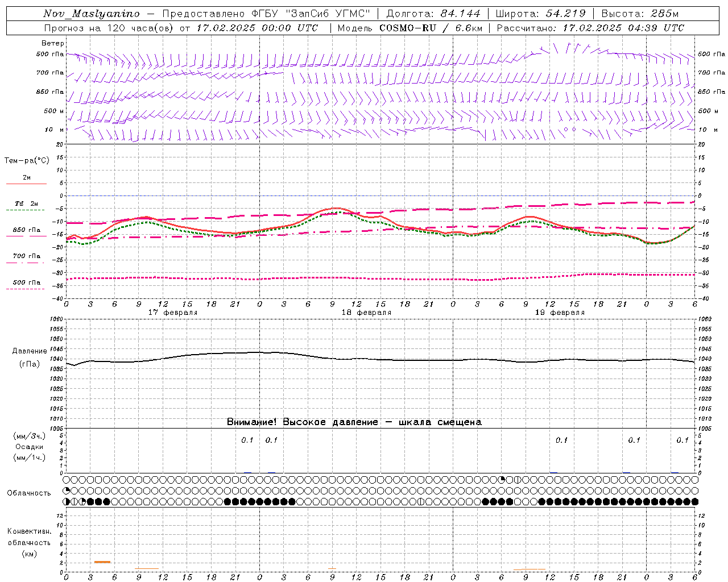Viewport: 728px width, 582px height.
Task: Click the 18 февраля date label
Action: pos(366,313)
